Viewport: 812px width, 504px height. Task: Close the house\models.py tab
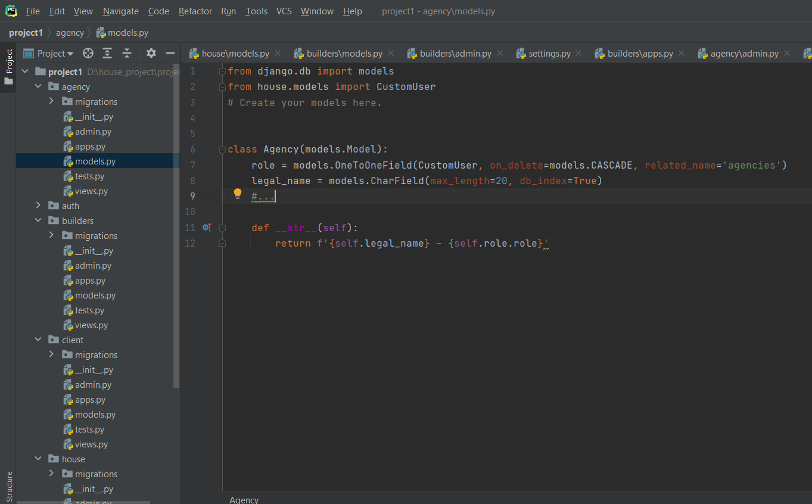[278, 53]
